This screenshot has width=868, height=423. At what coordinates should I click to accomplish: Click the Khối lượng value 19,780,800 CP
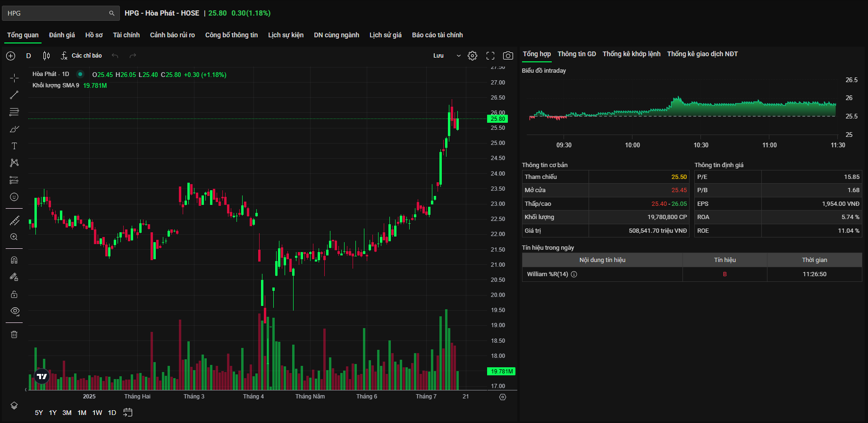[x=667, y=217]
